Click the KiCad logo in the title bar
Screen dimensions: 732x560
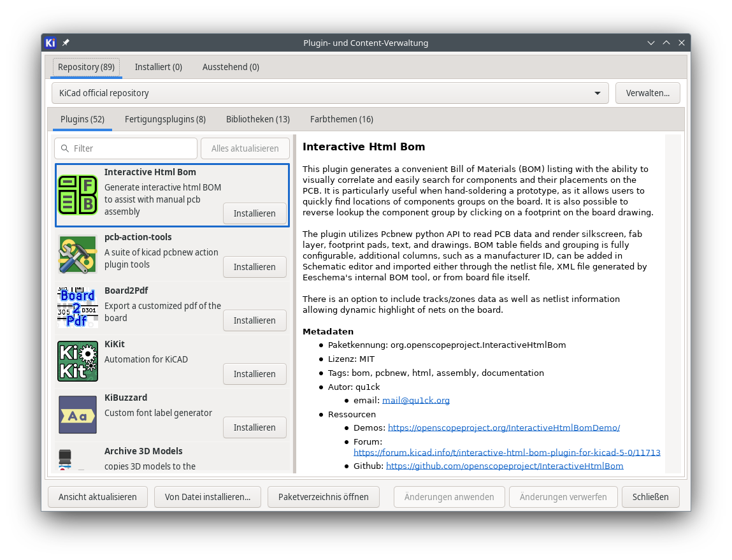(x=50, y=43)
